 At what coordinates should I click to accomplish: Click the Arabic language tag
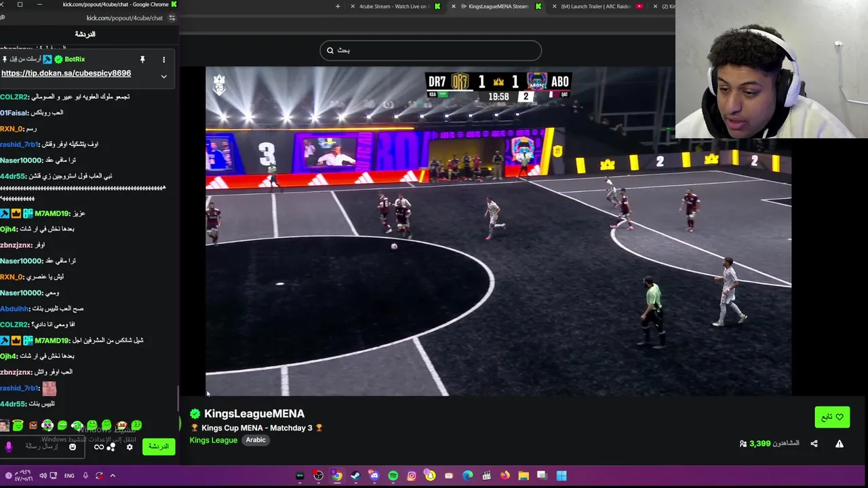point(256,440)
